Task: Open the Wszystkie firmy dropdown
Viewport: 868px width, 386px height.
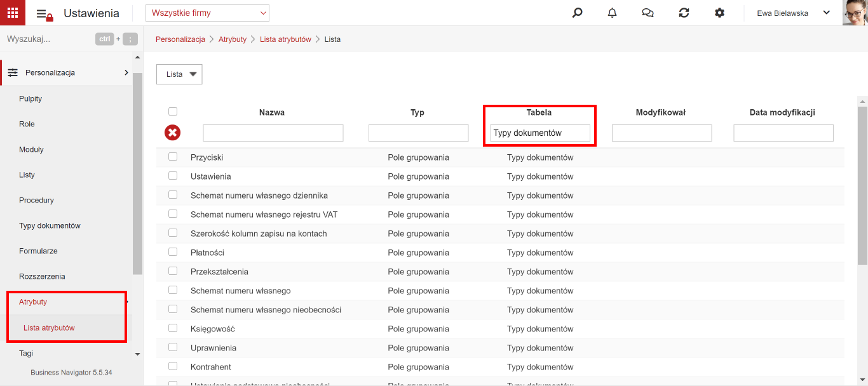Action: (x=207, y=13)
